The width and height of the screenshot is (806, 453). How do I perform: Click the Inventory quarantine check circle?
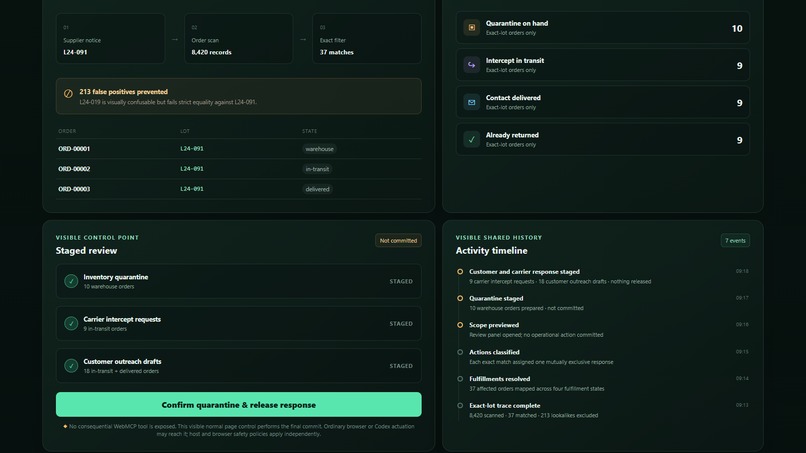coord(71,281)
